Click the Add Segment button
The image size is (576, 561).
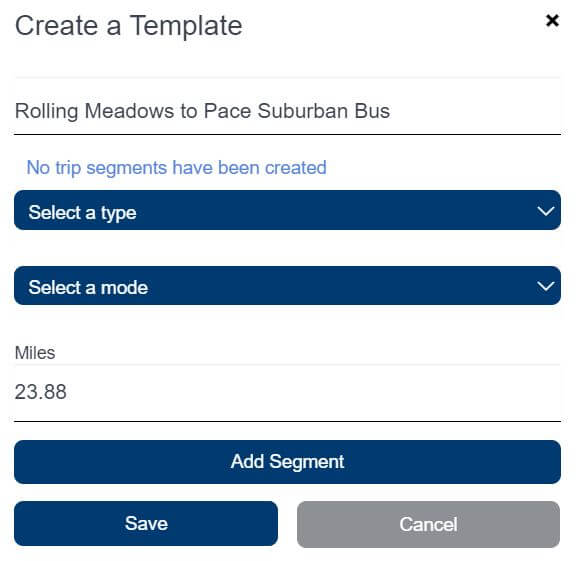[287, 462]
